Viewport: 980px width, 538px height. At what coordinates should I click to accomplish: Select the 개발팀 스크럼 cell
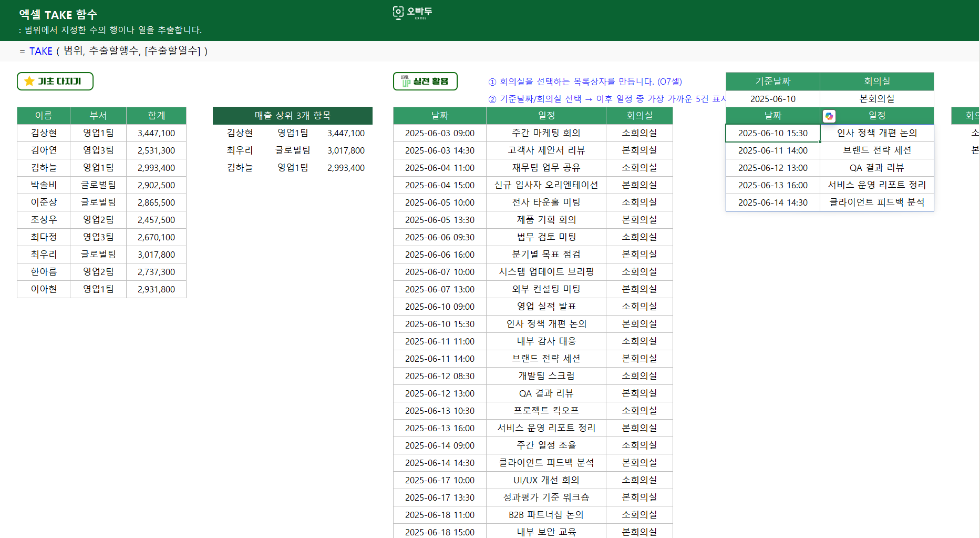[x=546, y=376]
